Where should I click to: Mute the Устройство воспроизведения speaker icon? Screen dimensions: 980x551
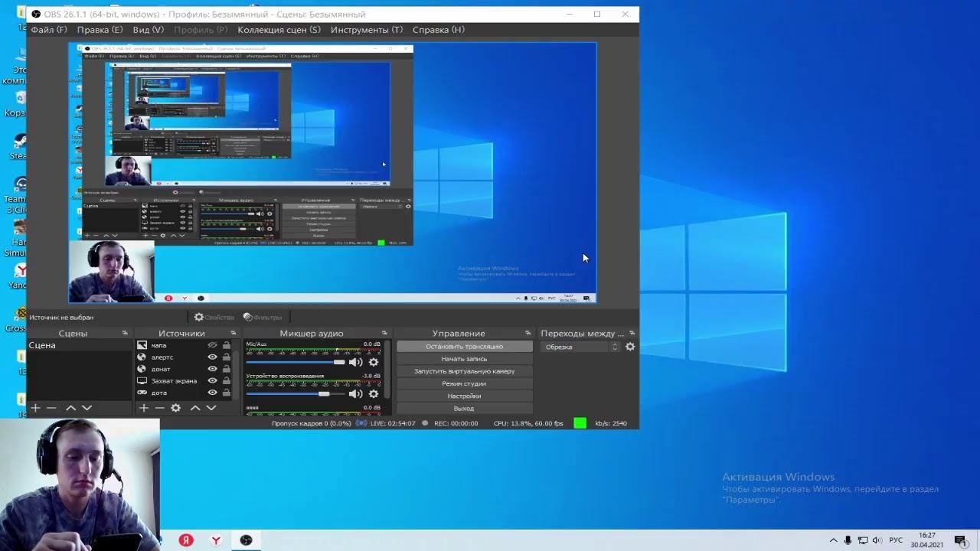tap(355, 394)
